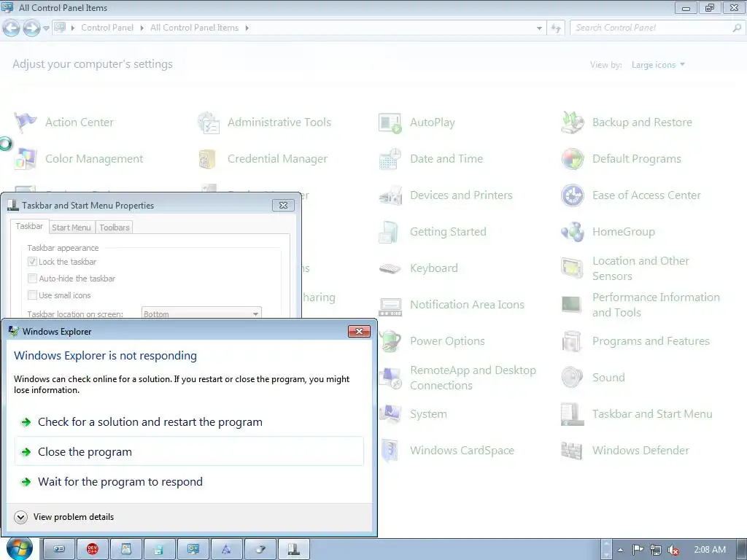
Task: Click the address bar refresh button
Action: tap(556, 28)
